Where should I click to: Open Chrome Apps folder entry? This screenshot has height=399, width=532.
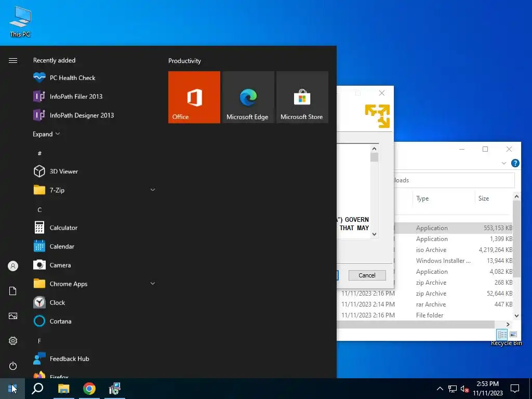(95, 284)
